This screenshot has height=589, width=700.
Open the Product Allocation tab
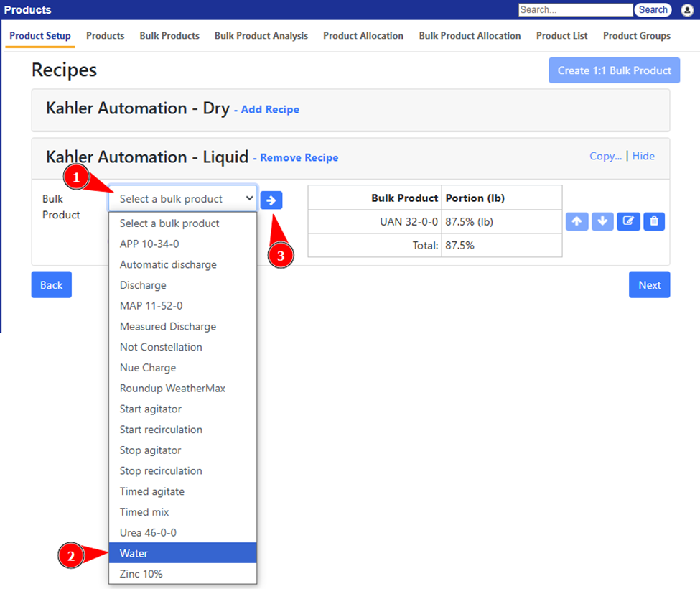pyautogui.click(x=363, y=35)
